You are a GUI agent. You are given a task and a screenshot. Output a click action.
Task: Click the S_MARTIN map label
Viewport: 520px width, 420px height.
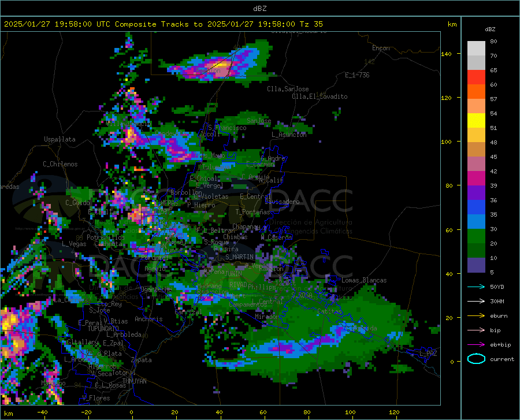239,257
